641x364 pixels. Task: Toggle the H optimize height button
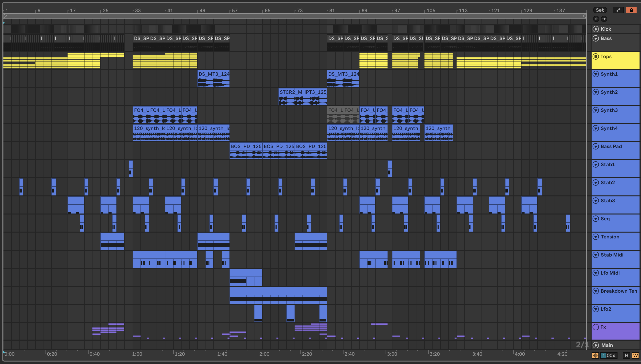(x=627, y=355)
